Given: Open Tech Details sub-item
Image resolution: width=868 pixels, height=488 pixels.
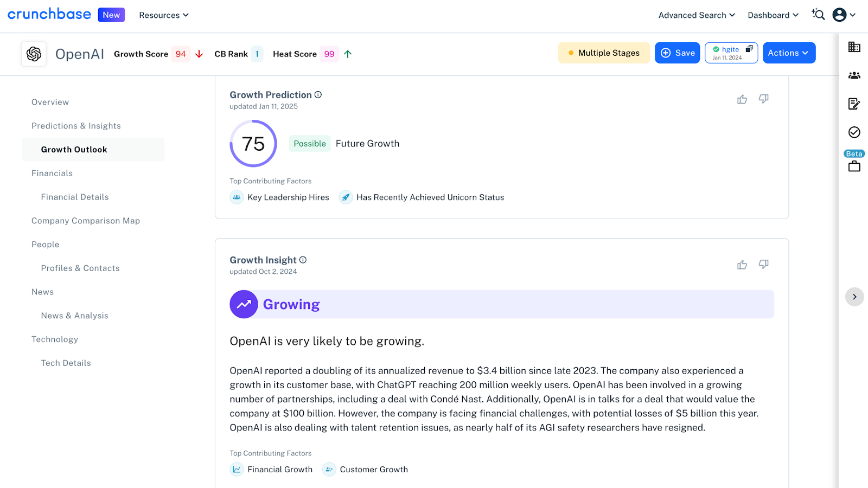Looking at the screenshot, I should pyautogui.click(x=66, y=363).
